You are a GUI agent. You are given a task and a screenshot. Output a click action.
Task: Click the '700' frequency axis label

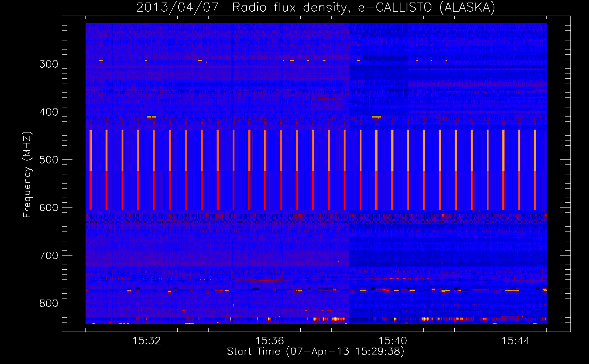pos(49,256)
